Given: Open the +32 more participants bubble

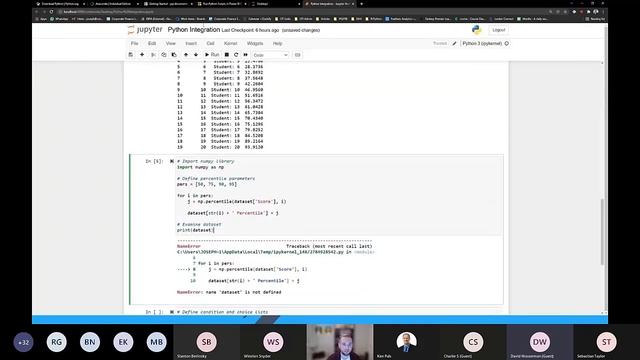Looking at the screenshot, I should 23,342.
